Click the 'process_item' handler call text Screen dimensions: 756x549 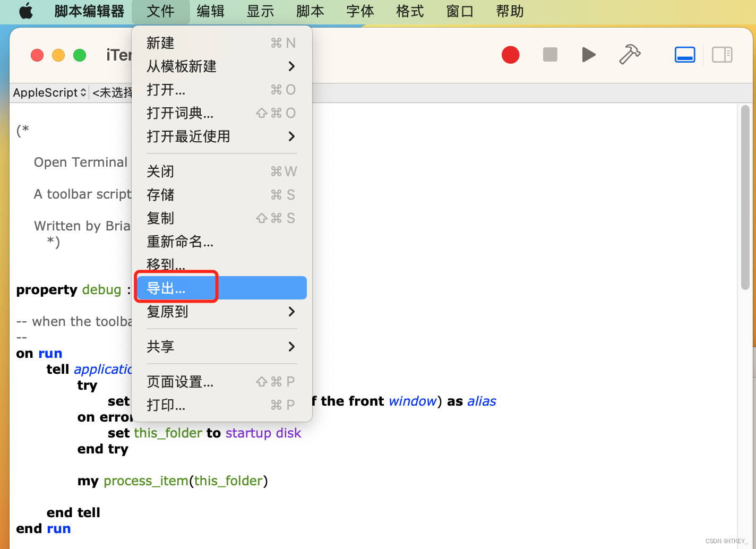[146, 481]
